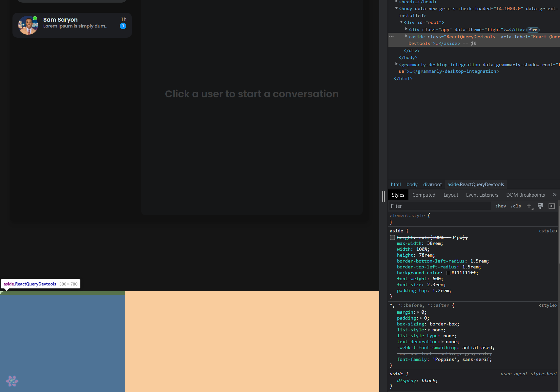Screen dimensions: 560x392
Task: Select aside.ReactQueryDevtools in the breadcrumb trail
Action: click(x=476, y=185)
